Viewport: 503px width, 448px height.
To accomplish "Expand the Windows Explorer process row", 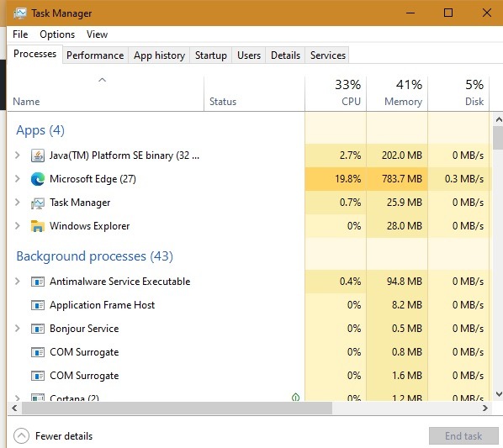I will click(18, 226).
